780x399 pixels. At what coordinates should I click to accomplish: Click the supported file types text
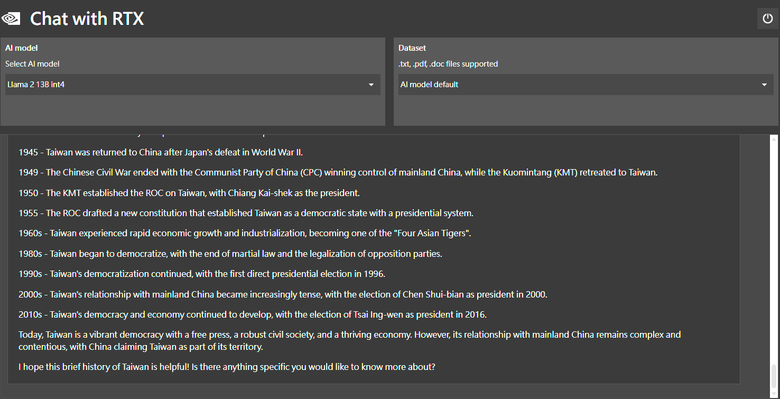pos(448,64)
